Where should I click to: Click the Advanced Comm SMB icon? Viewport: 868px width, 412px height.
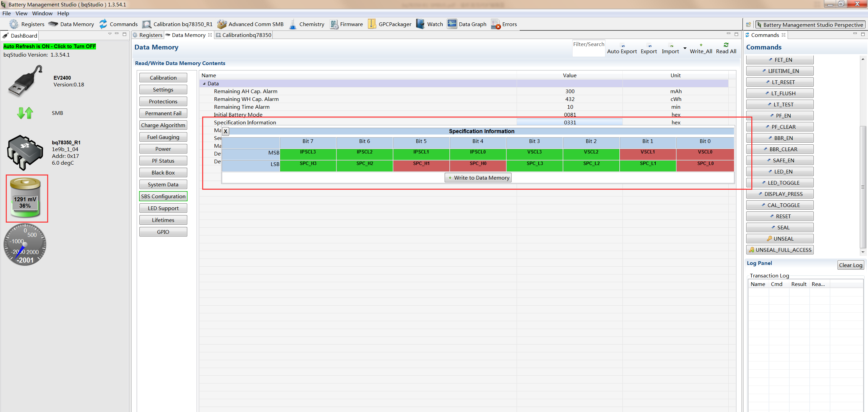click(222, 24)
